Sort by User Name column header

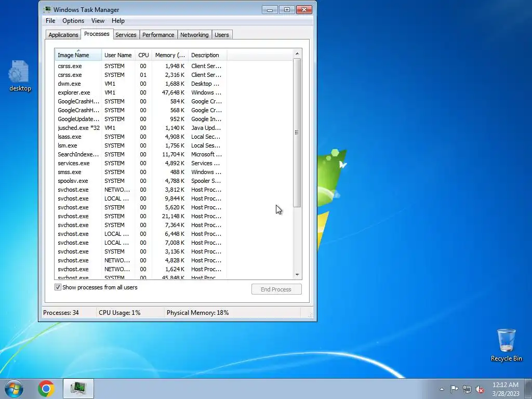pos(118,55)
